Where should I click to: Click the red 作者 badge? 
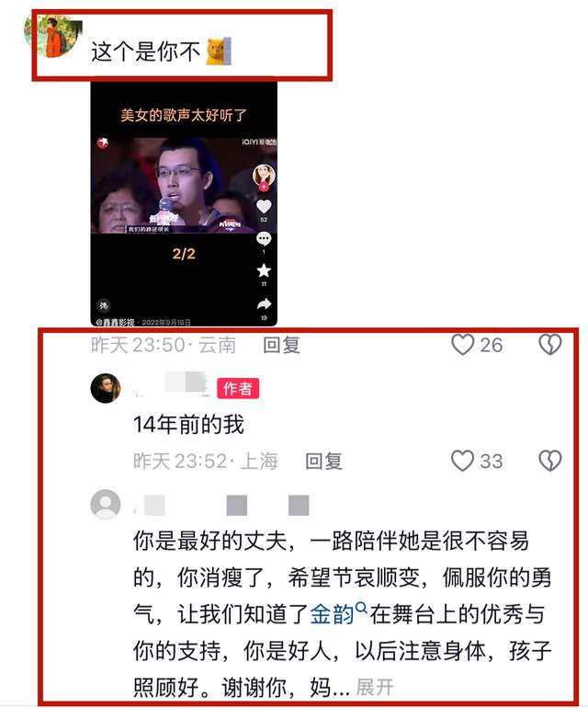click(238, 388)
